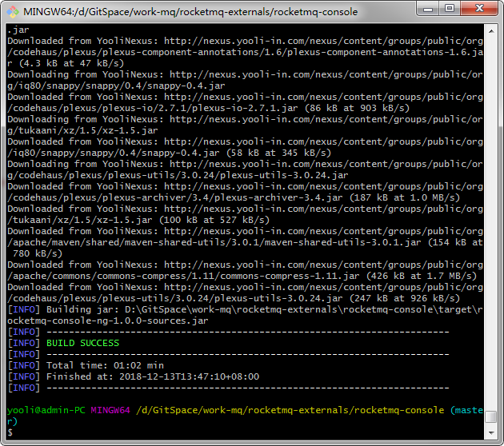Click the green BUILD SUCCESS text
504x446 pixels.
click(x=82, y=343)
